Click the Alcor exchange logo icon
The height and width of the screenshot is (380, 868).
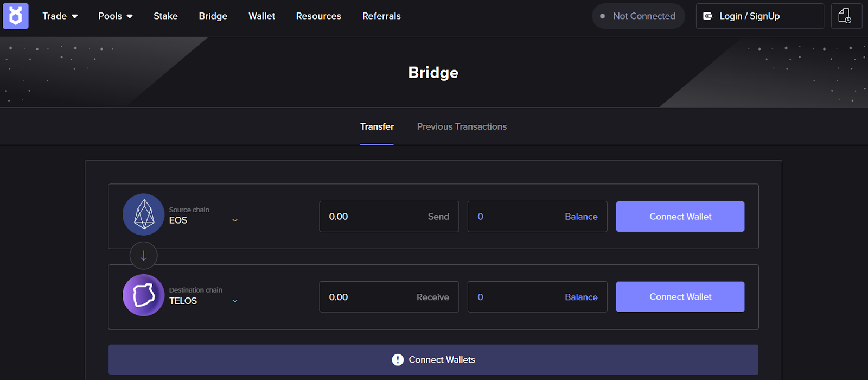[x=16, y=16]
